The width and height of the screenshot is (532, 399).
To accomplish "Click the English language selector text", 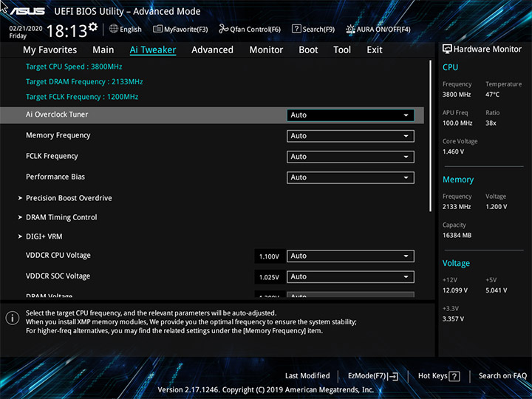I will 131,30.
